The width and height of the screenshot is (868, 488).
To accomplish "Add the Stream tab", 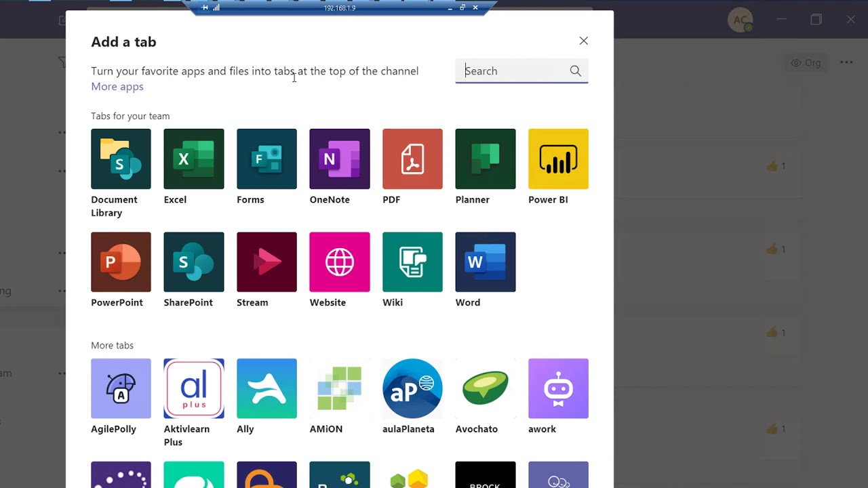I will point(267,262).
